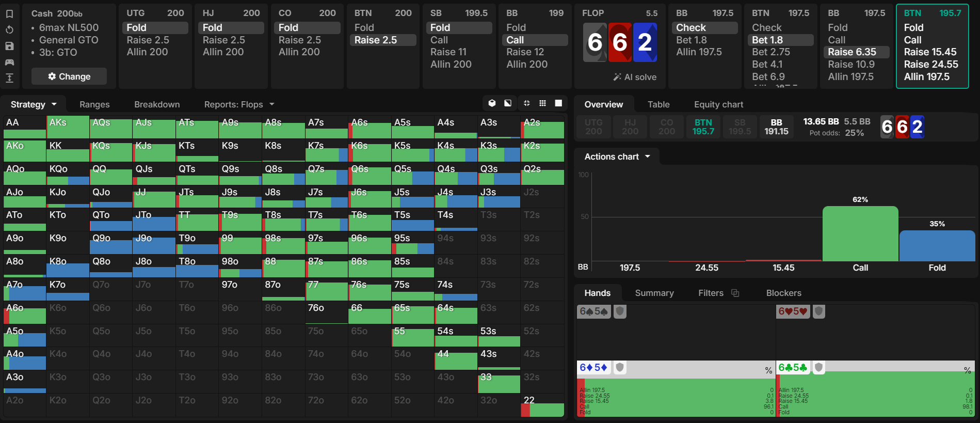Select the K8o cell in matrix
This screenshot has width=980, height=423.
pyautogui.click(x=68, y=267)
